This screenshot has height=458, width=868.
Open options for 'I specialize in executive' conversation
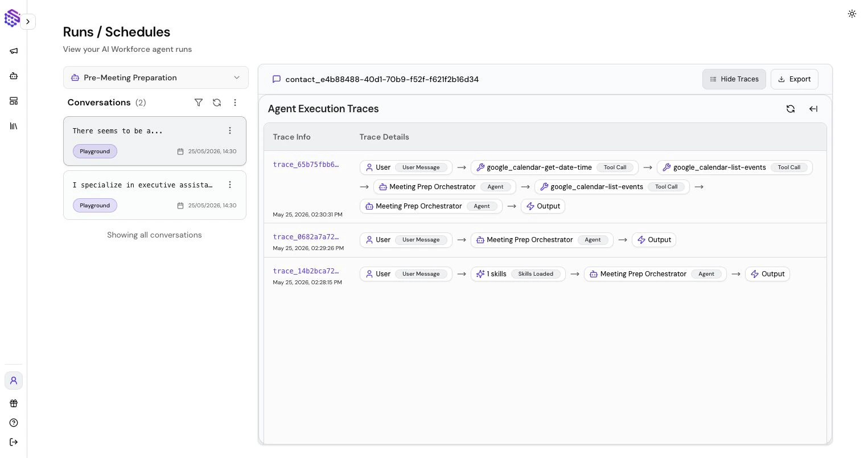[x=230, y=185]
